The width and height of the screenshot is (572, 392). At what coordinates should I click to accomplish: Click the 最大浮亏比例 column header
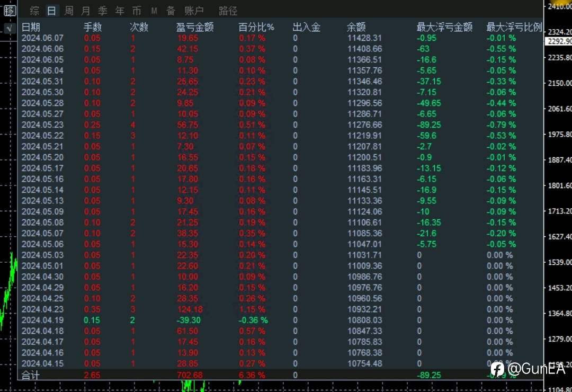coord(514,27)
